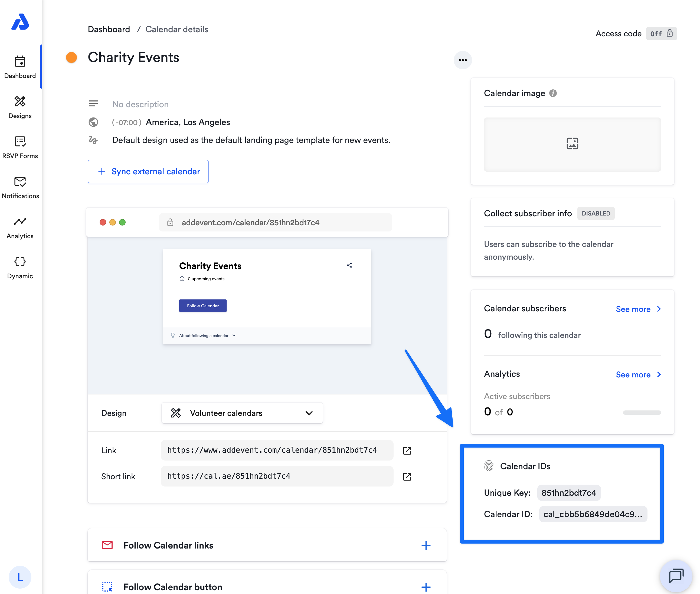Click the default design squiggle icon
Screen dimensions: 700x594
[93, 140]
